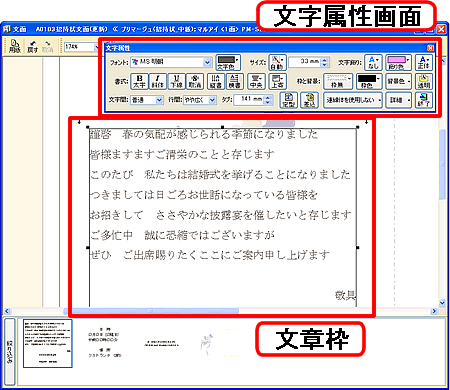
Task: Click the horizontal scrollbar right arrow
Action: pos(434,311)
